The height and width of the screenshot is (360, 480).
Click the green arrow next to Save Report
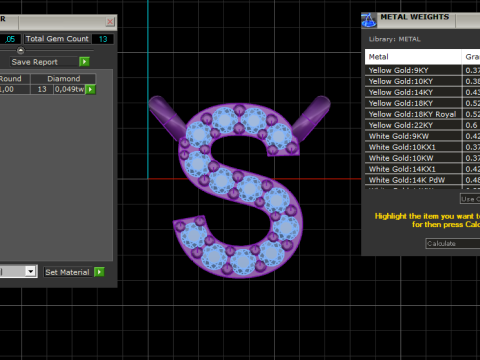point(84,62)
